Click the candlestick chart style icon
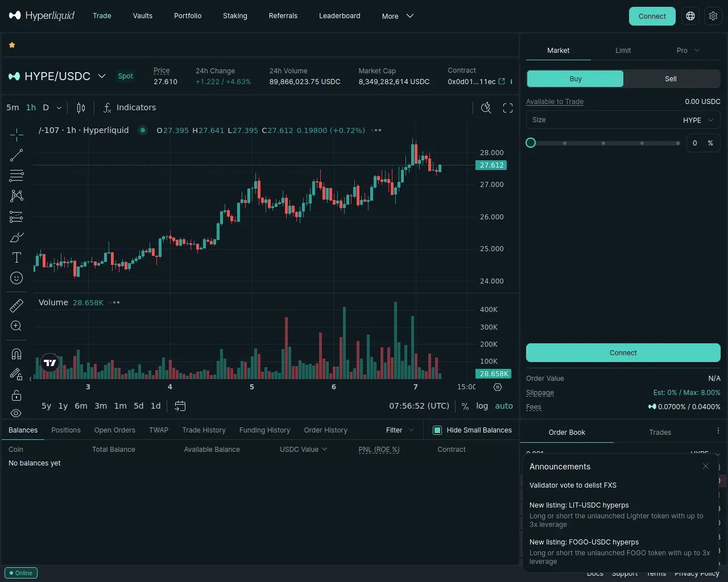Image resolution: width=728 pixels, height=582 pixels. (81, 108)
